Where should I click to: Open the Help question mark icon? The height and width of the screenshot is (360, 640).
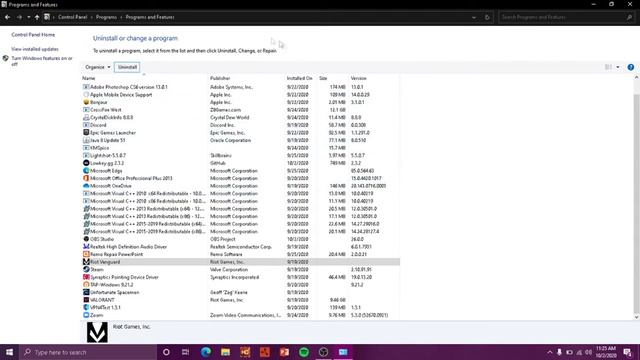[x=631, y=67]
